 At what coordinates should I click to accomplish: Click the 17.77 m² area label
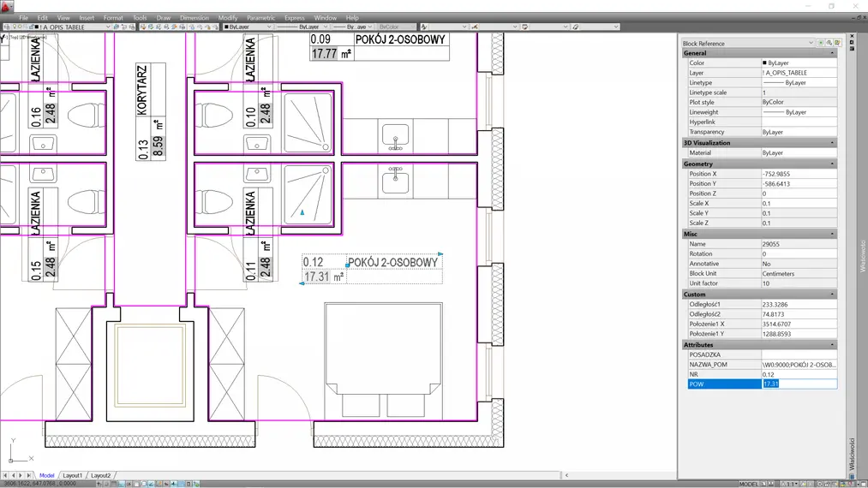[331, 54]
